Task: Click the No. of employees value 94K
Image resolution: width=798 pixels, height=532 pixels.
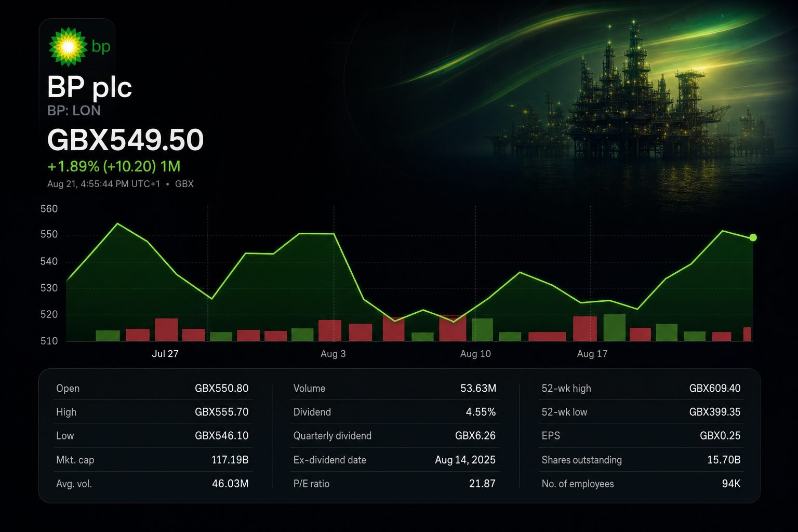Action: coord(731,484)
